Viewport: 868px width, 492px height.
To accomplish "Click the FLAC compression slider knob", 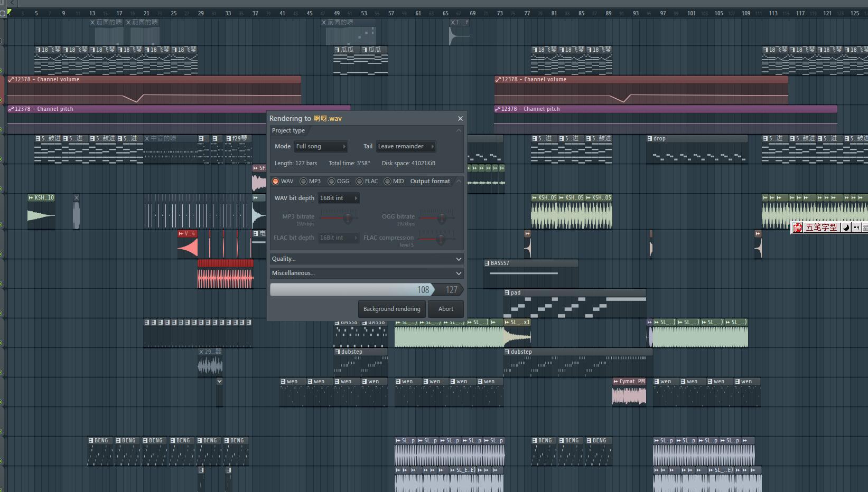I will [x=440, y=239].
